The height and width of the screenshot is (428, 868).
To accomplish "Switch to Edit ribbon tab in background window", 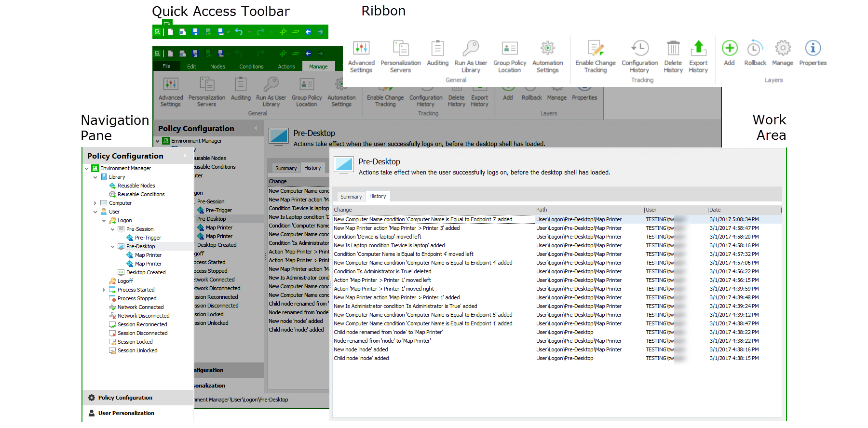I will [191, 67].
